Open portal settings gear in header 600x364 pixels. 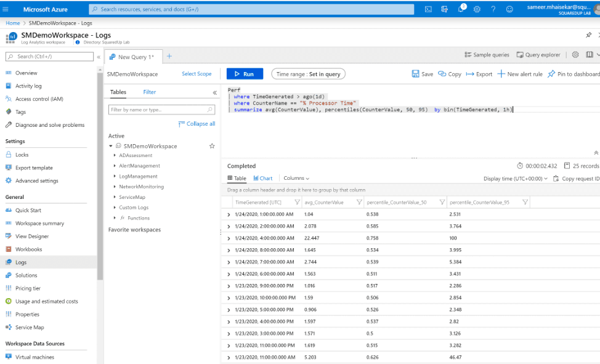click(x=477, y=9)
